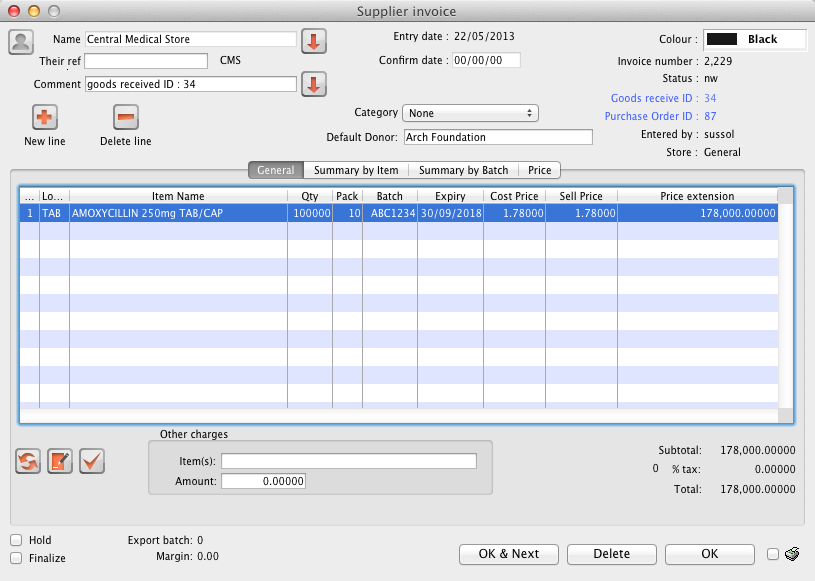Image resolution: width=815 pixels, height=581 pixels.
Task: Click the orange checkmark icon below the table
Action: 92,461
